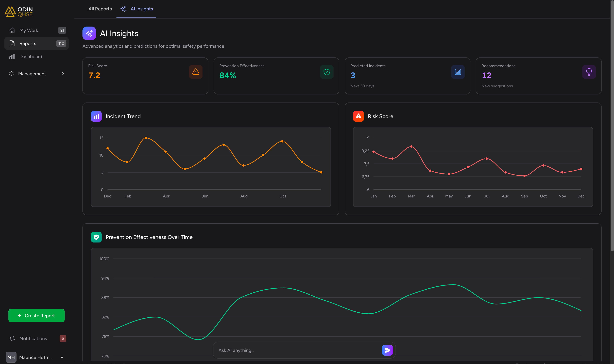Screen dimensions: 614x364
Task: Open the Dashboard panel
Action: coord(31,56)
